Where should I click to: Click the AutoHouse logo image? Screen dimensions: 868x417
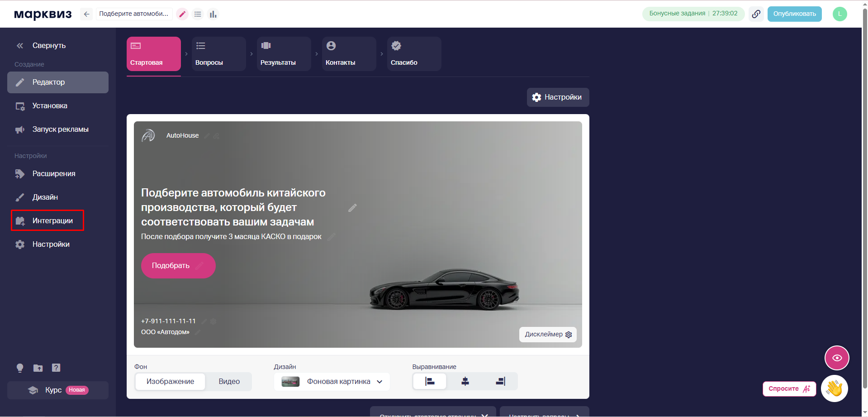[148, 135]
